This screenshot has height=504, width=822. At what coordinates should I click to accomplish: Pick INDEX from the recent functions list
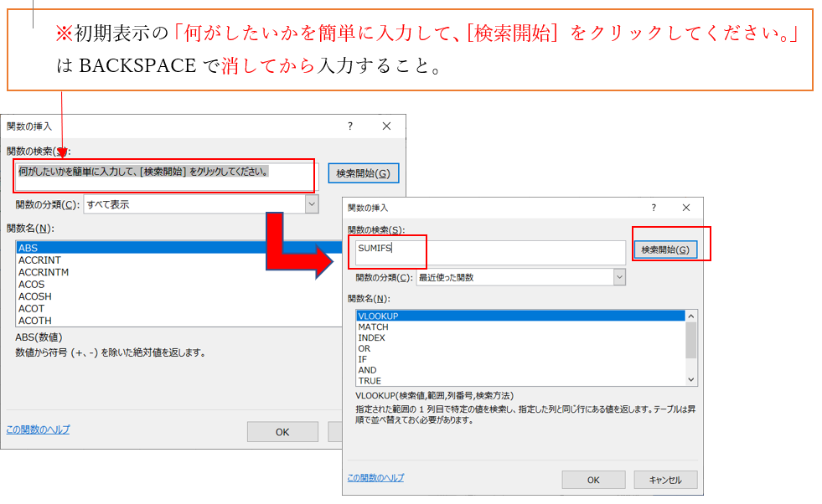click(372, 337)
